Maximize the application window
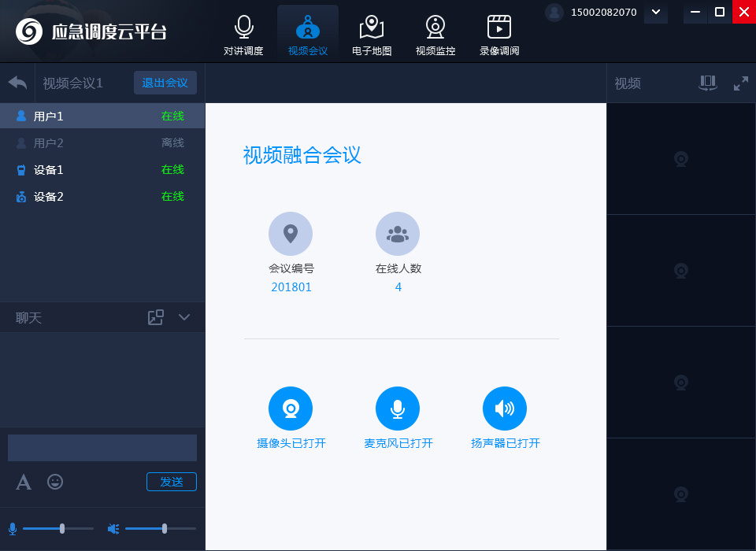The image size is (756, 551). coord(719,12)
